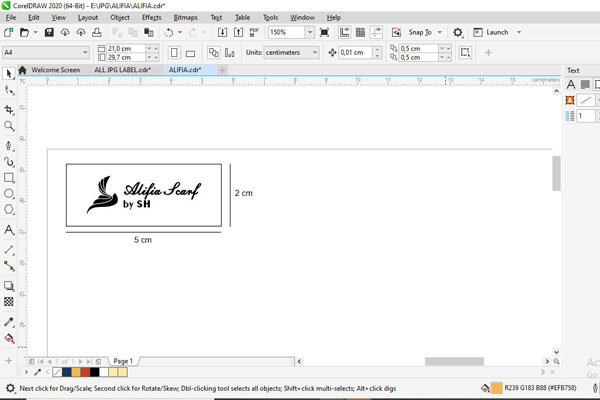Viewport: 600px width, 400px height.
Task: Select the Zoom tool in toolbox
Action: coord(9,126)
